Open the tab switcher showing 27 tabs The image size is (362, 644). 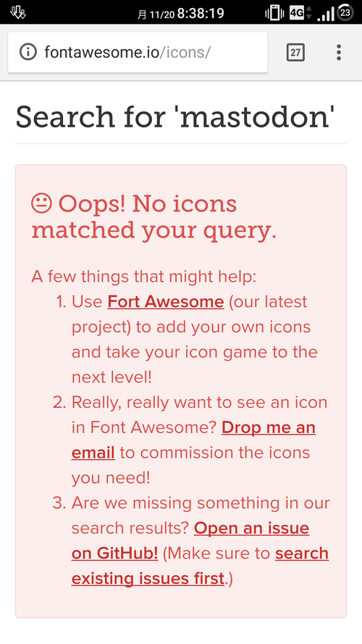point(295,53)
